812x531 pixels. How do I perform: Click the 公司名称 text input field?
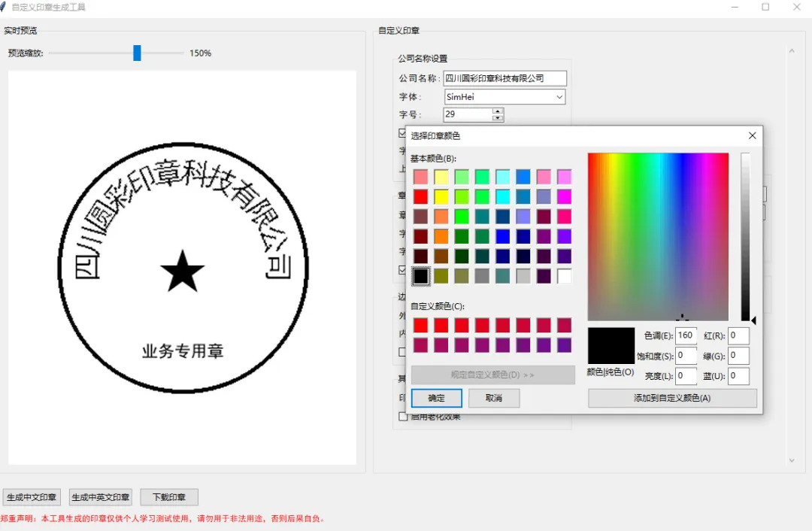tap(504, 78)
